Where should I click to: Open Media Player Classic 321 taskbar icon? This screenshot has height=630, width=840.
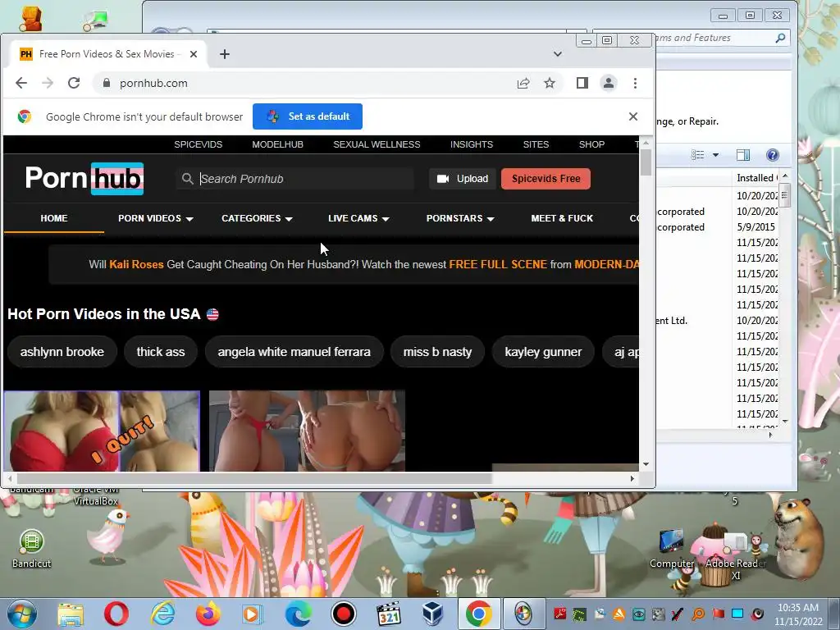tap(388, 614)
